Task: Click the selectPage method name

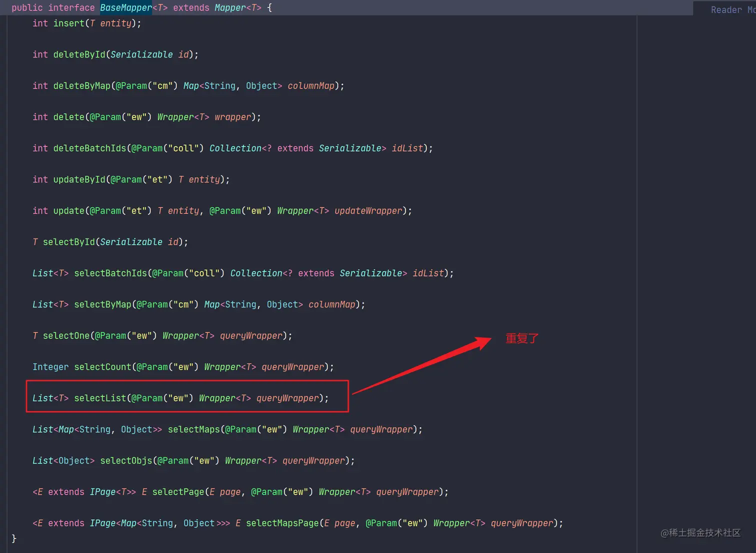Action: point(178,492)
